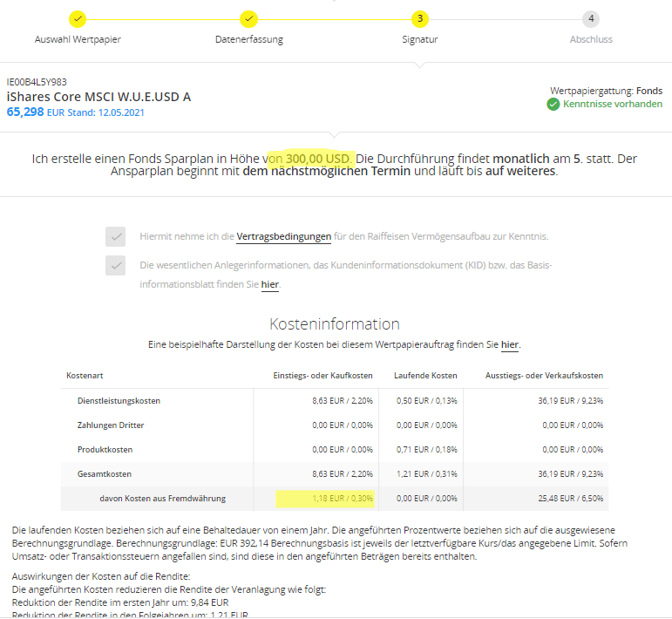The width and height of the screenshot is (672, 619).
Task: Click the Produktkosten row label
Action: [105, 450]
